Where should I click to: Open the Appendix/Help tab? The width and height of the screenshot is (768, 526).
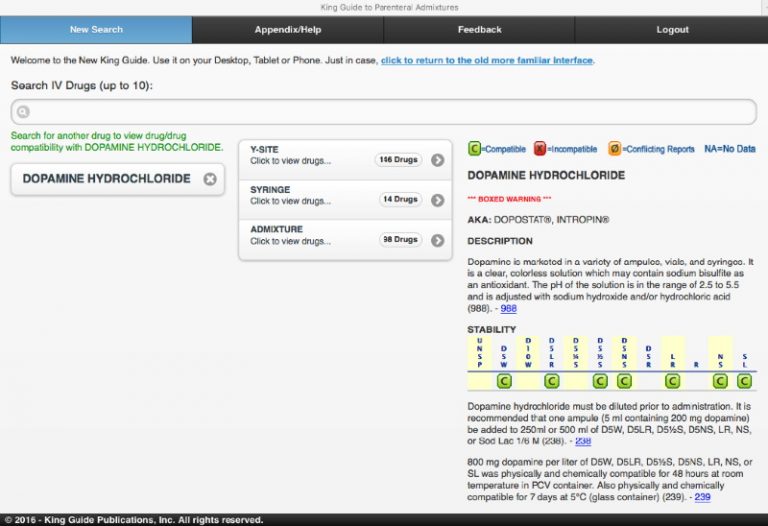[x=288, y=29]
